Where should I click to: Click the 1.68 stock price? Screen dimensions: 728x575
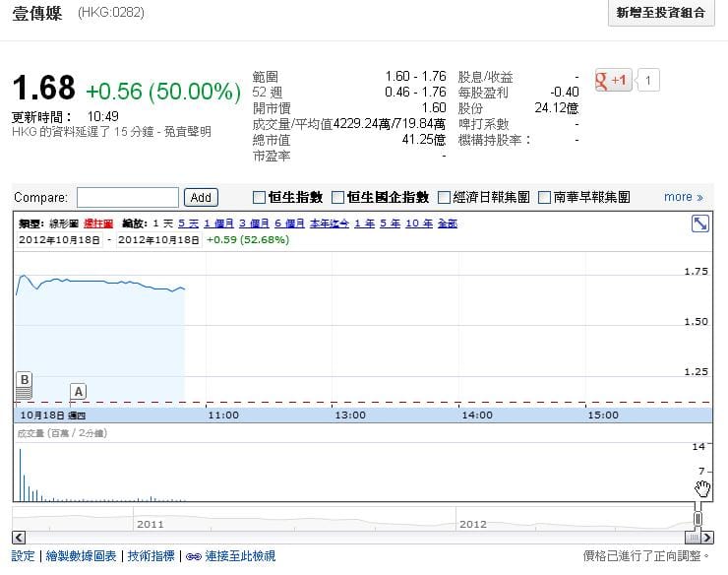pos(43,88)
